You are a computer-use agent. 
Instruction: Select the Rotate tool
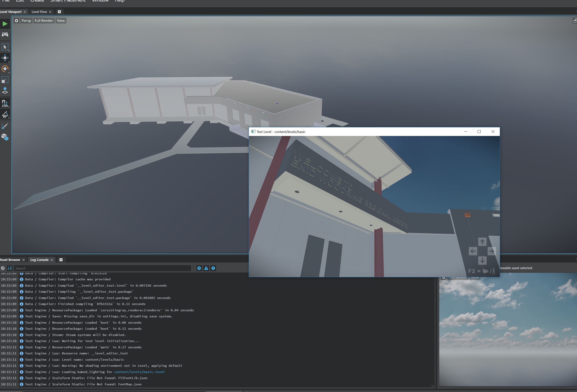5,69
